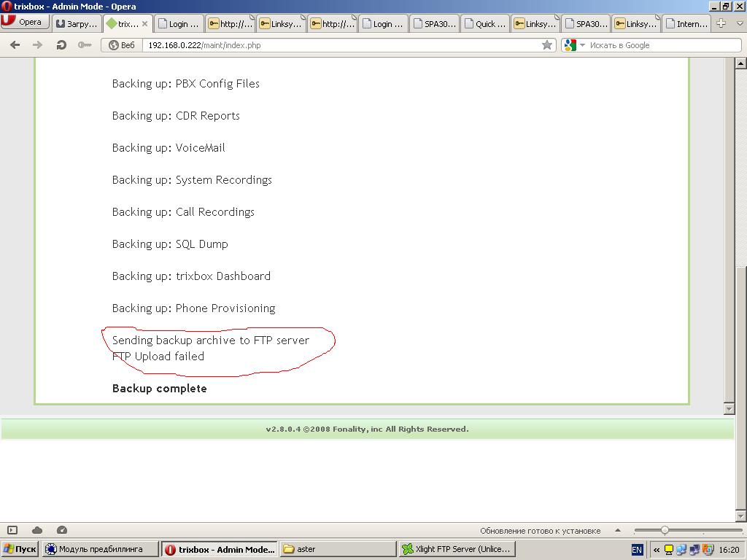Click the colorful display settings tray icon

(708, 550)
